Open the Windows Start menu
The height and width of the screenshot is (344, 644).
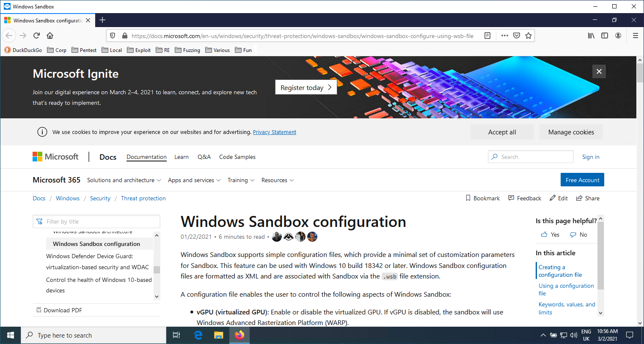(11, 335)
